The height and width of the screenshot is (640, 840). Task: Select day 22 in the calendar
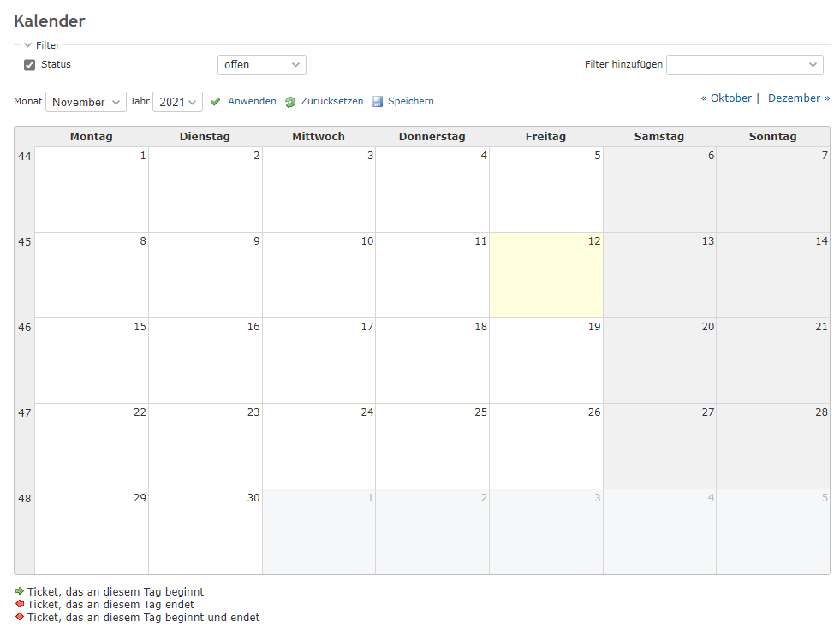pos(92,447)
